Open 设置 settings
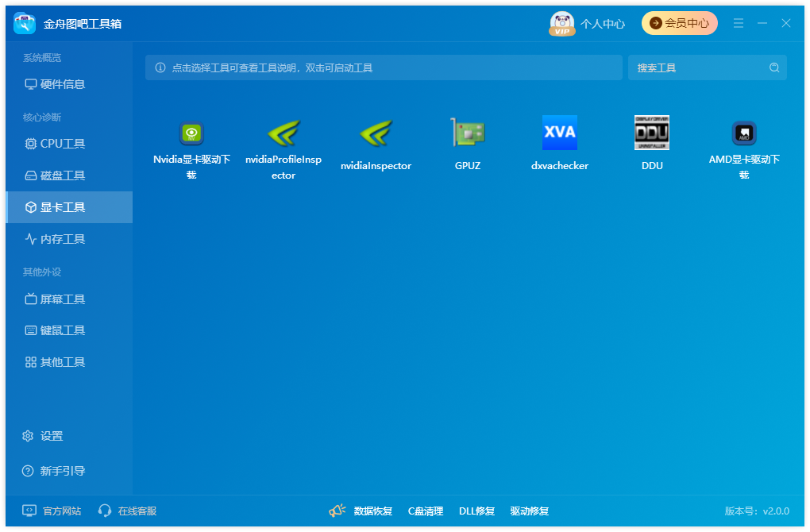Image resolution: width=810 pixels, height=532 pixels. [x=42, y=436]
